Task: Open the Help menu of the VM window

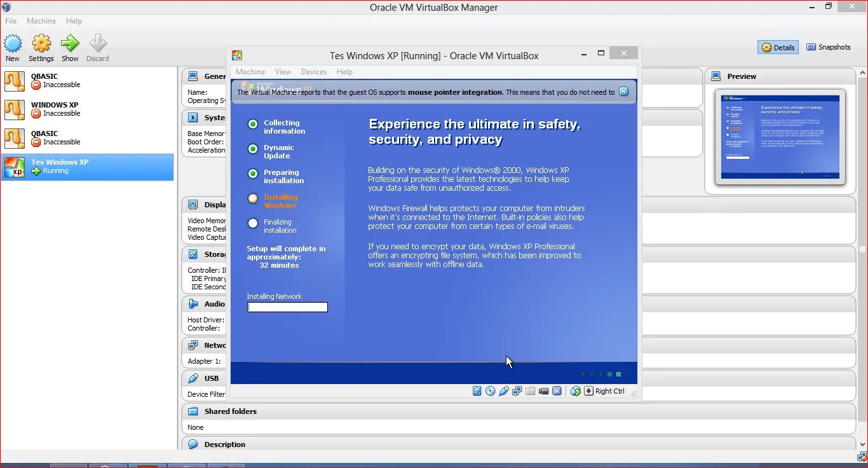Action: point(344,72)
